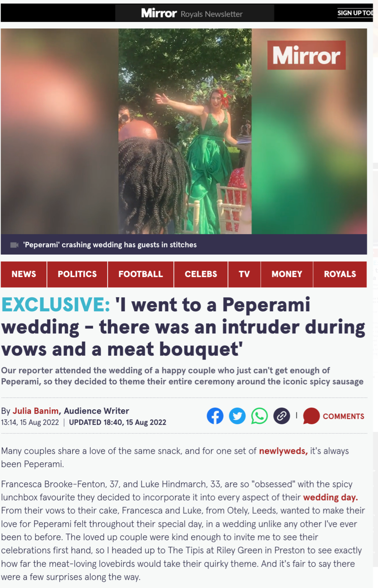Navigate to the Royals section
Image resolution: width=378 pixels, height=588 pixels.
(x=340, y=274)
